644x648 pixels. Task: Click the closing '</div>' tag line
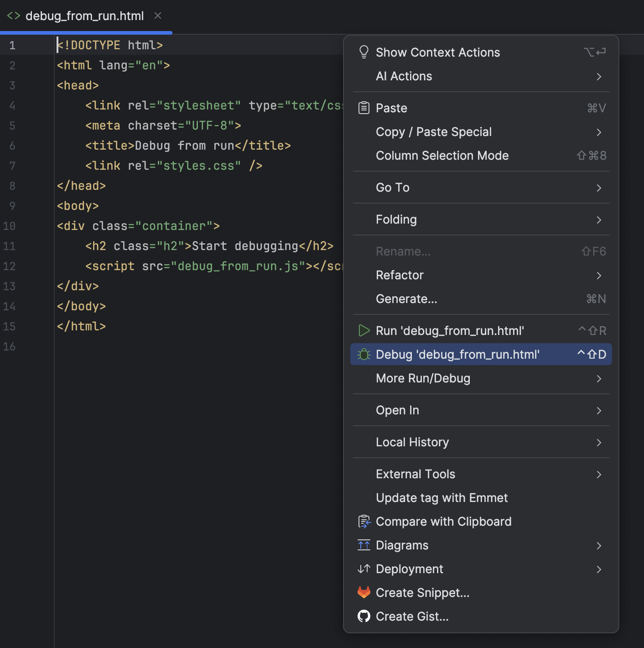coord(78,286)
